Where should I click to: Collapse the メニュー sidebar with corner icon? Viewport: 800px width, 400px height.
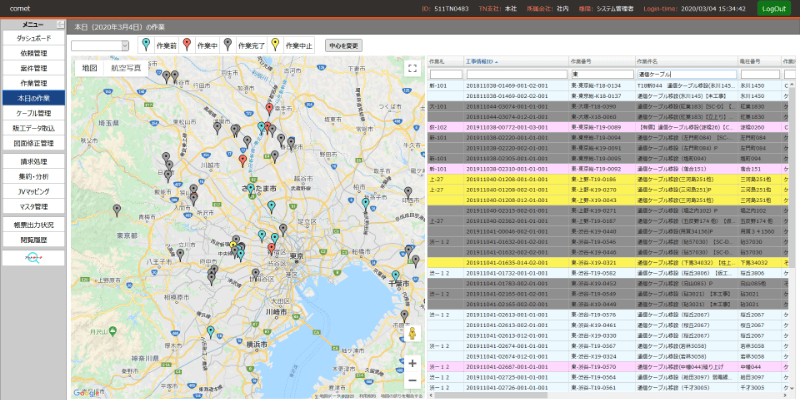tap(61, 23)
